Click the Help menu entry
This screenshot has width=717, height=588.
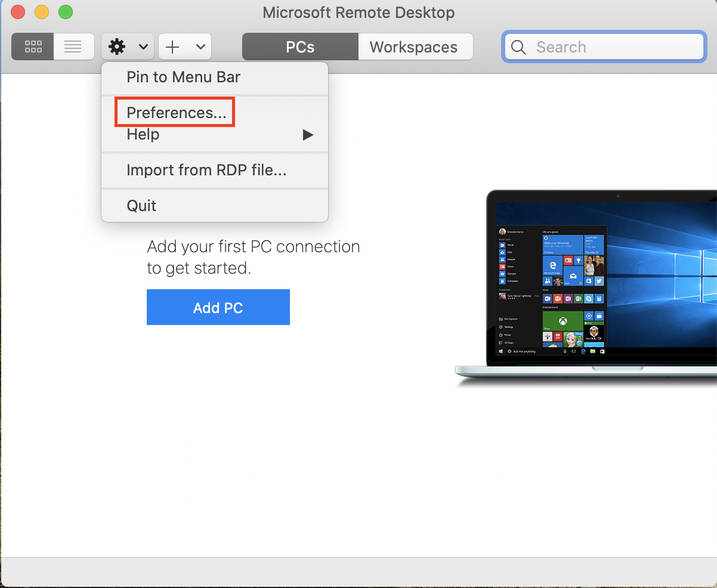point(143,134)
